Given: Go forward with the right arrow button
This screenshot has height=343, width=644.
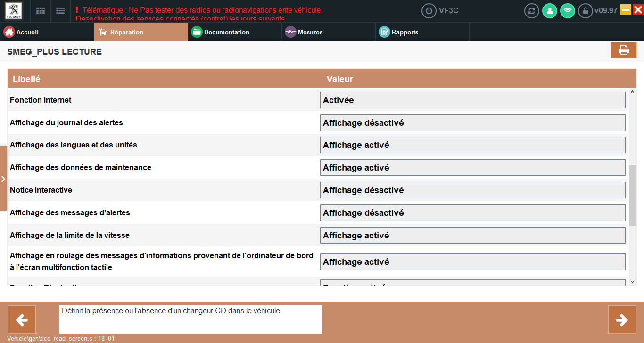Looking at the screenshot, I should tap(622, 319).
